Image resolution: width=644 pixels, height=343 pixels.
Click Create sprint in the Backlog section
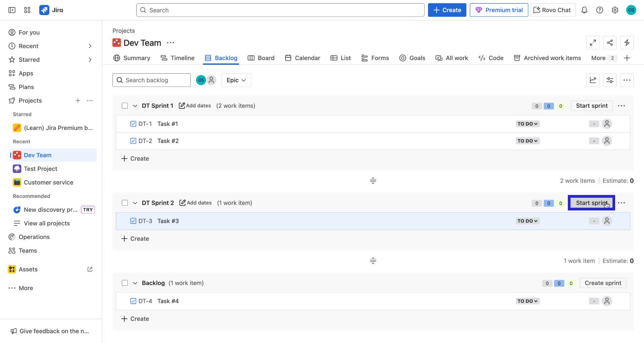point(603,283)
